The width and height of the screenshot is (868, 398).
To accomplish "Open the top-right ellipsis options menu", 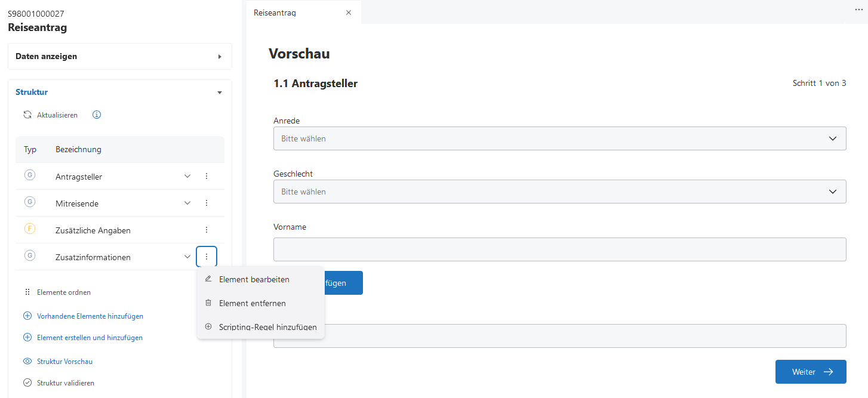I will (x=858, y=10).
